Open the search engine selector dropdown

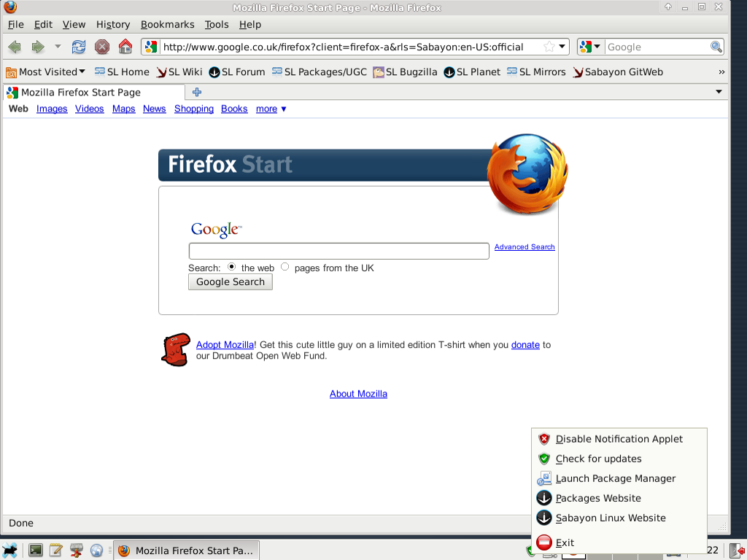tap(590, 47)
